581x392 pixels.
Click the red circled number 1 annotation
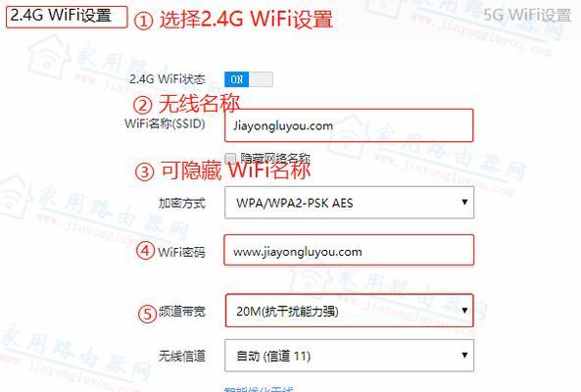[143, 22]
